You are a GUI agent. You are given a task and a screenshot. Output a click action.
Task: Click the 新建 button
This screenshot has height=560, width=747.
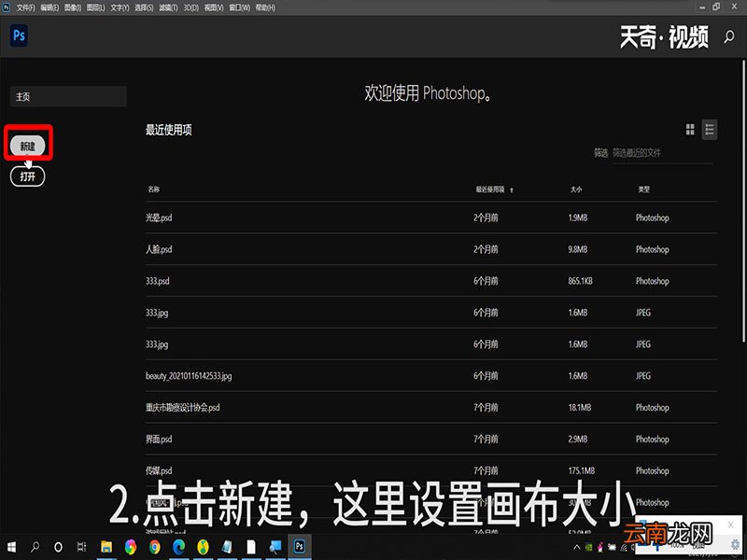(x=28, y=146)
